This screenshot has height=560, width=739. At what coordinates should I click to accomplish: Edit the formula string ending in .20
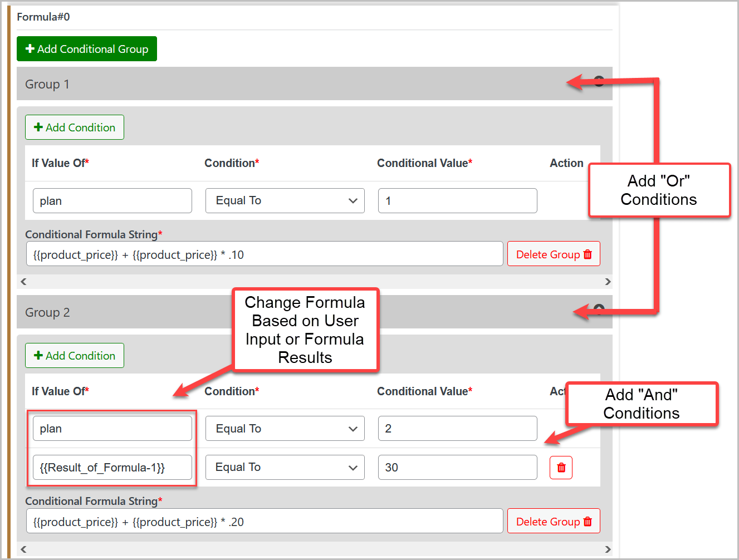(265, 522)
